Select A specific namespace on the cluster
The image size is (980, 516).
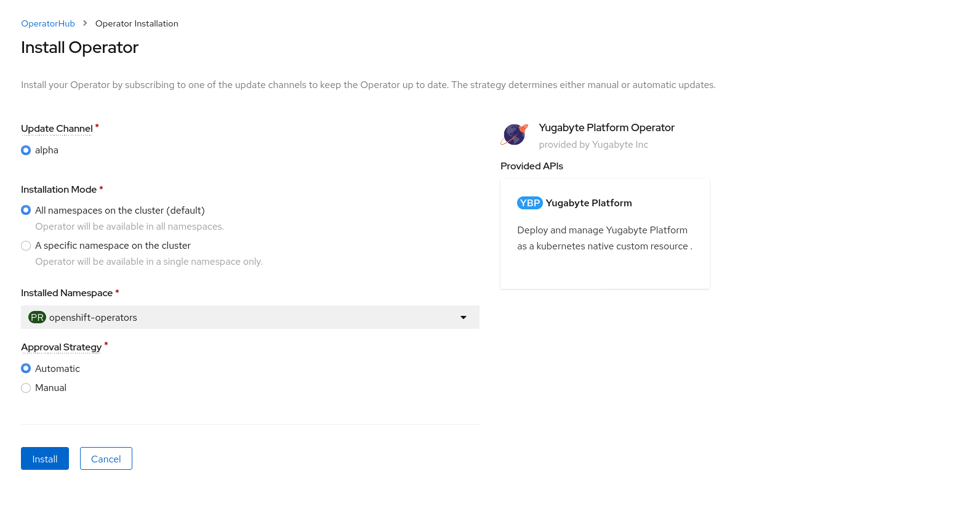tap(26, 246)
